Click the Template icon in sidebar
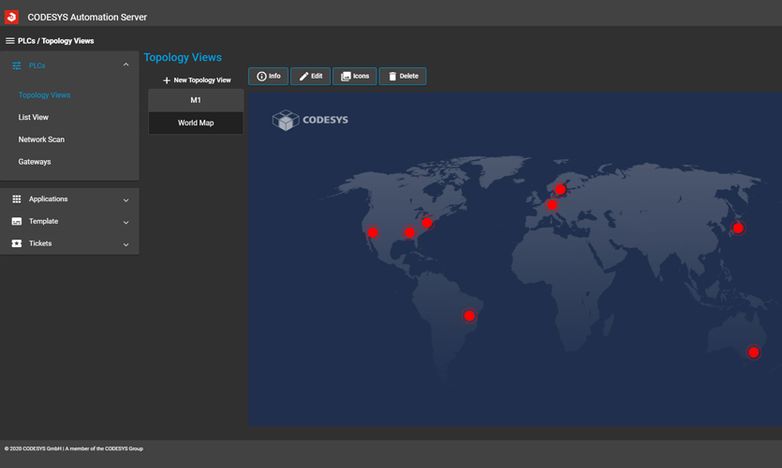Image resolution: width=782 pixels, height=468 pixels. click(x=16, y=221)
